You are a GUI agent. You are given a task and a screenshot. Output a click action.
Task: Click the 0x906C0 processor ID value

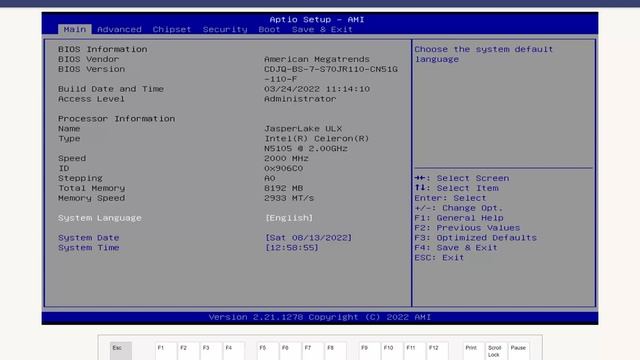(283, 168)
